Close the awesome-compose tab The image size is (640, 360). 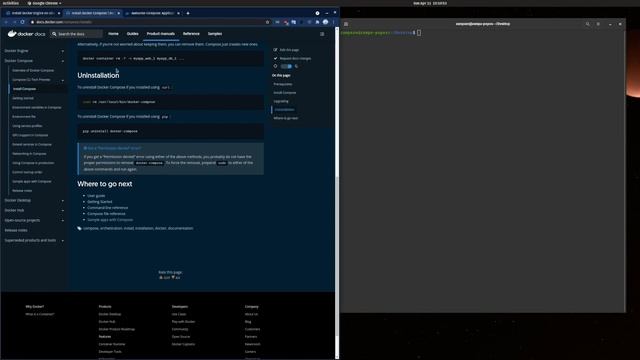point(178,13)
